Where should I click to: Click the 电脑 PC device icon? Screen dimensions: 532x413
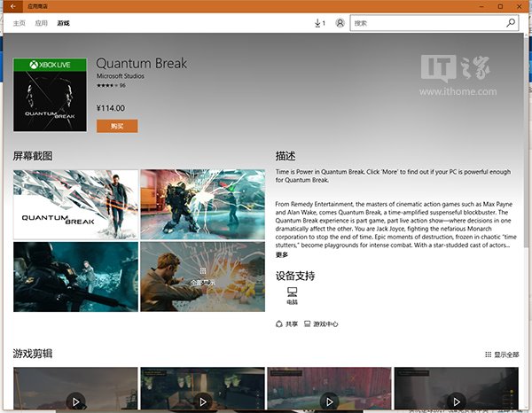point(292,296)
